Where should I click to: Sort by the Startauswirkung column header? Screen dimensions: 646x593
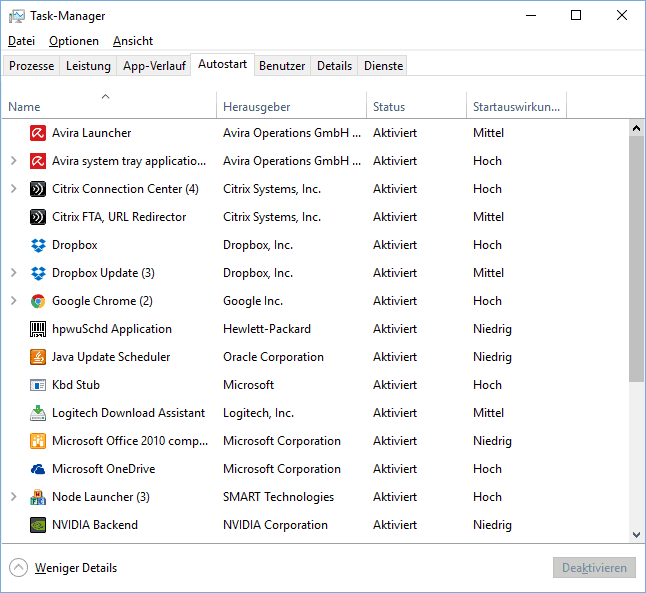pyautogui.click(x=517, y=105)
